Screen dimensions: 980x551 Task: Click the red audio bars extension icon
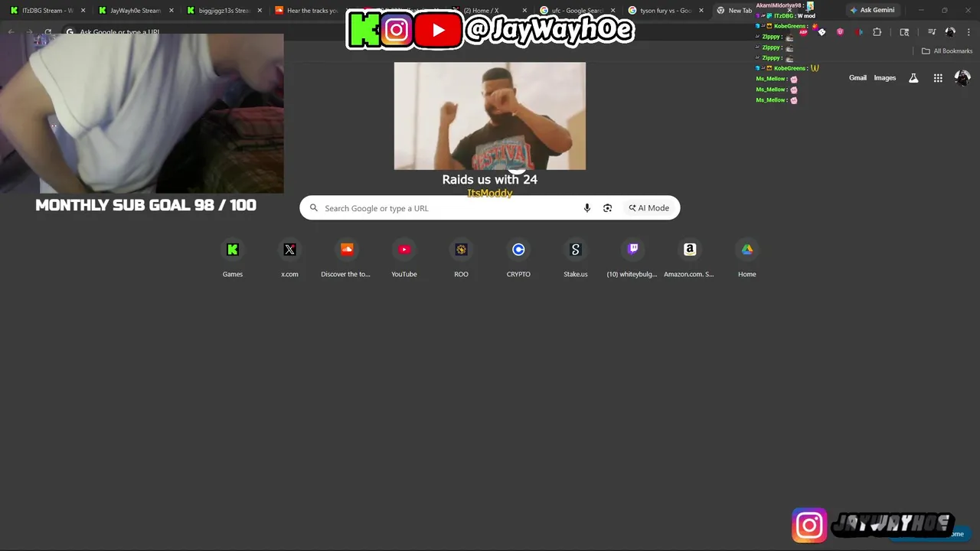click(858, 32)
